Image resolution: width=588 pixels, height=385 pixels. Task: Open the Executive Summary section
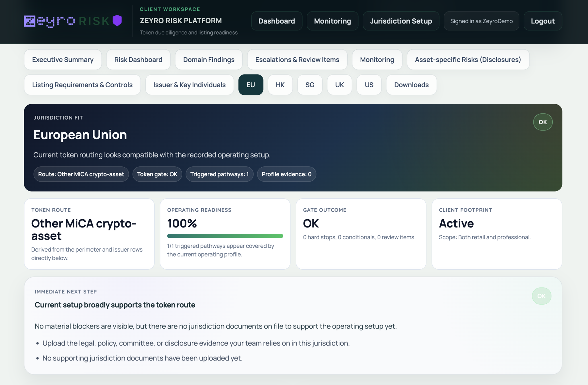(63, 59)
